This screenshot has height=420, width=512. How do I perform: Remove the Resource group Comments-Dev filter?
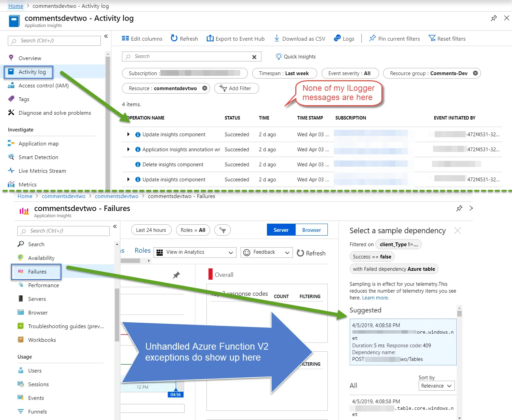click(x=475, y=73)
